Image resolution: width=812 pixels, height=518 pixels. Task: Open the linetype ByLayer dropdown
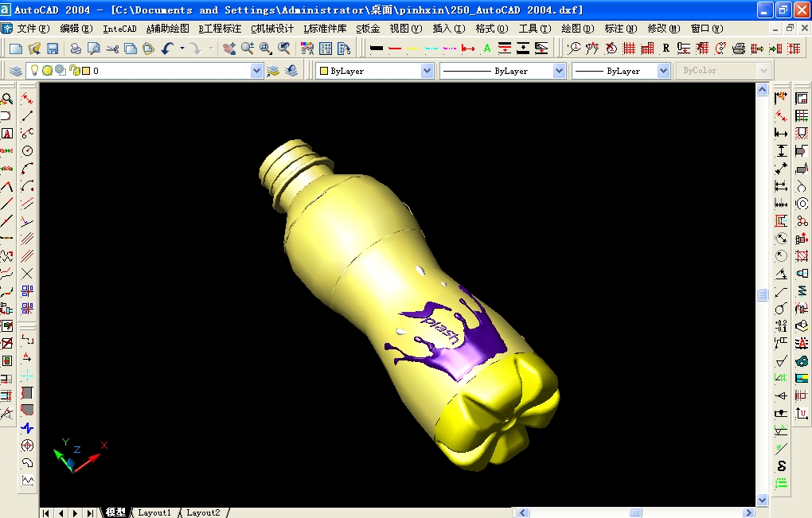coord(560,70)
